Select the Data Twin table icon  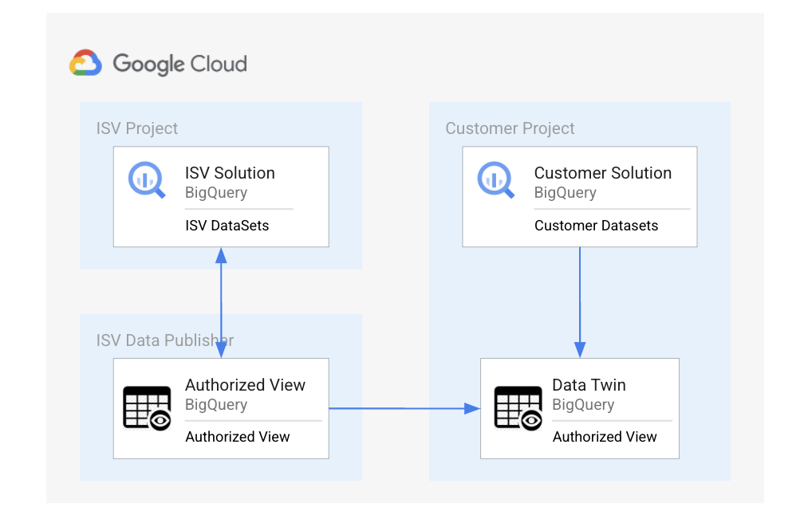click(x=518, y=407)
